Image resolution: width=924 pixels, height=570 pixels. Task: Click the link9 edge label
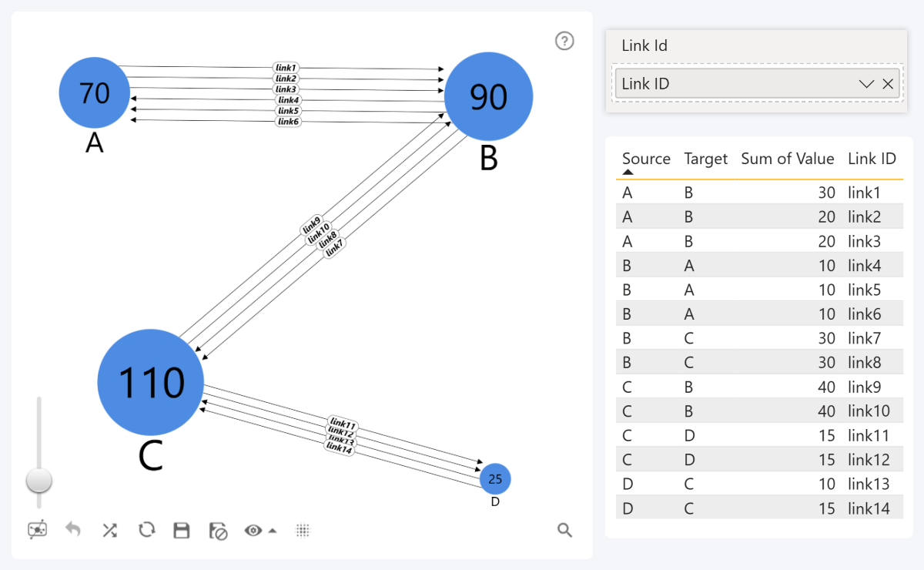tap(313, 223)
